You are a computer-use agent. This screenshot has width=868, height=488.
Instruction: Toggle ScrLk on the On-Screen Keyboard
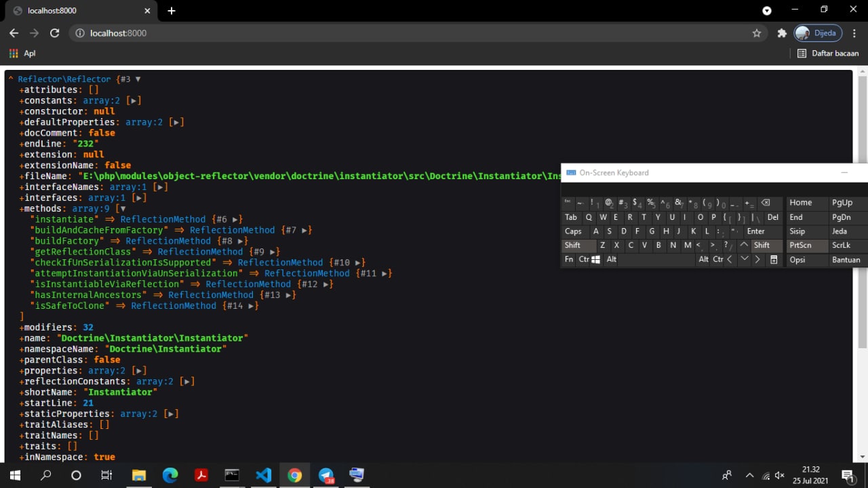tap(843, 245)
